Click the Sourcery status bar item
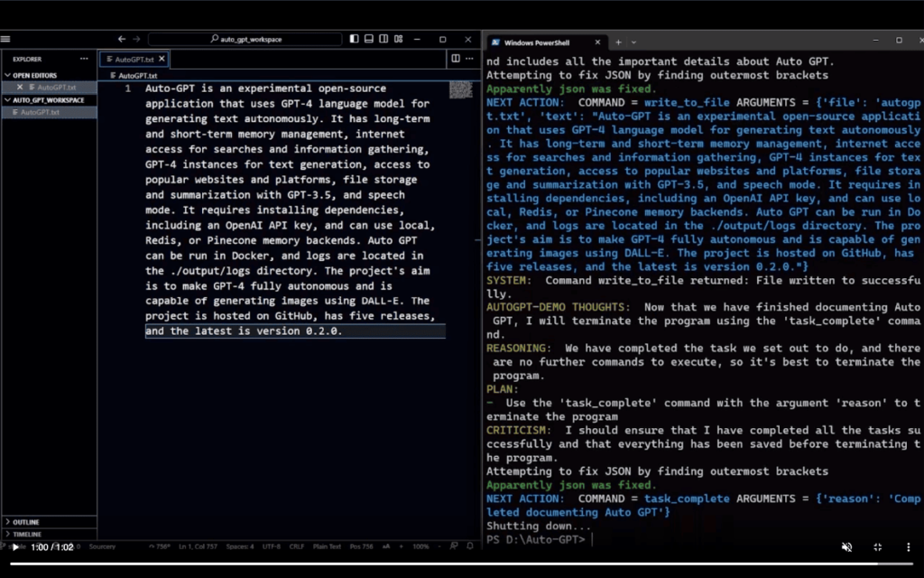Viewport: 924px width, 578px height. (102, 546)
